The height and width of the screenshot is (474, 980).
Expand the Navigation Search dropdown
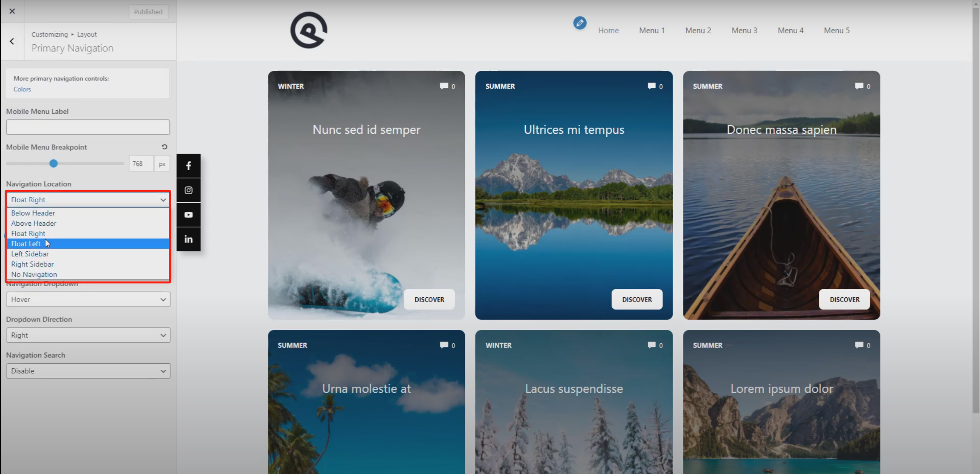coord(88,371)
